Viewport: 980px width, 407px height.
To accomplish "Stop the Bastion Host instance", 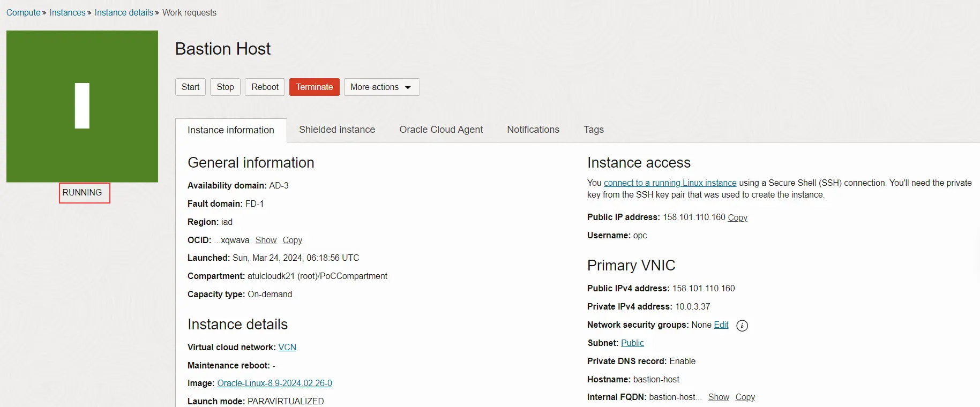I will click(x=225, y=87).
